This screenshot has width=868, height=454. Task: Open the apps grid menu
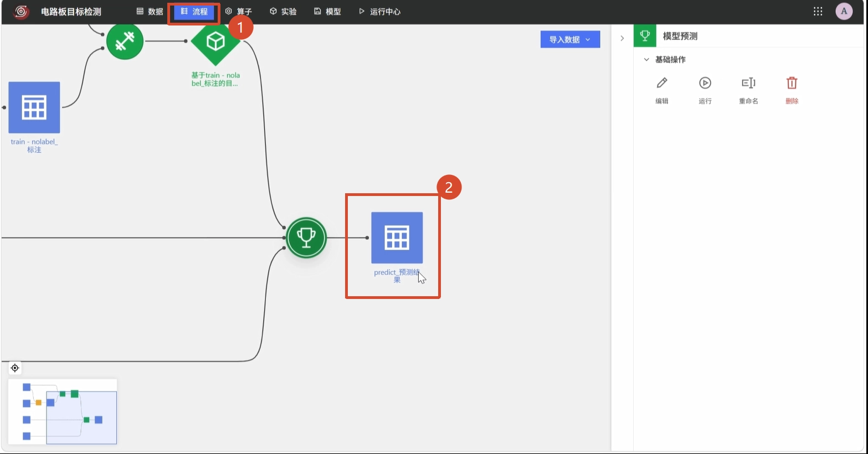pos(818,12)
